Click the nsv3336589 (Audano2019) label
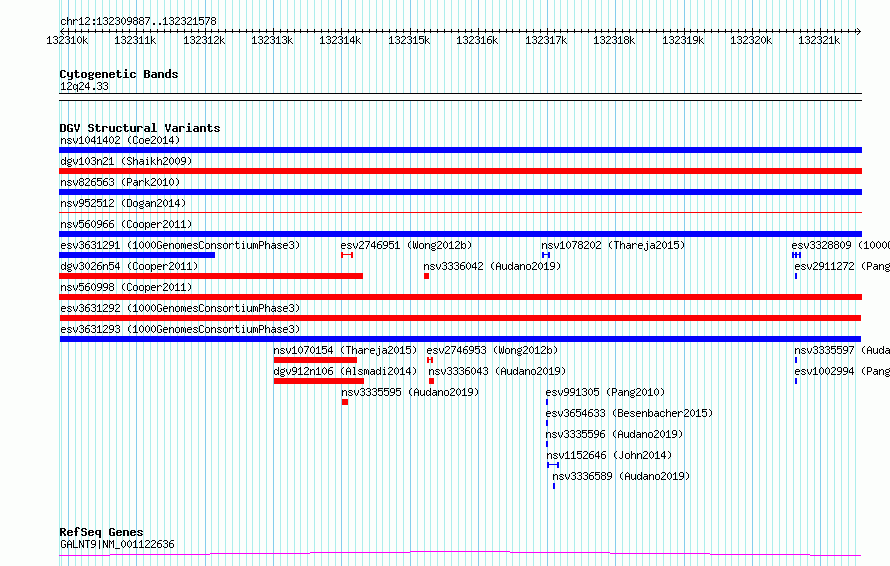This screenshot has height=566, width=890. [621, 476]
